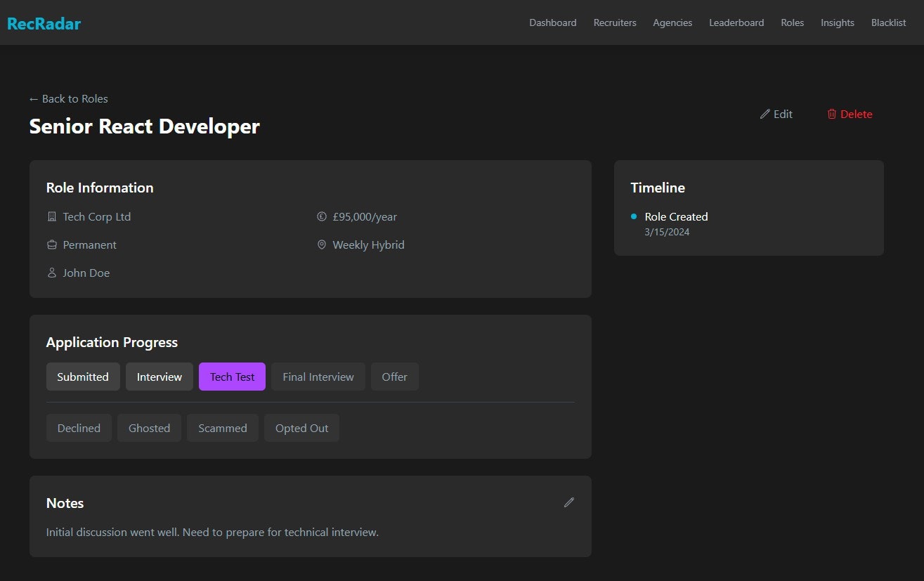924x581 pixels.
Task: Select the 3/15/2024 timeline date
Action: tap(667, 232)
